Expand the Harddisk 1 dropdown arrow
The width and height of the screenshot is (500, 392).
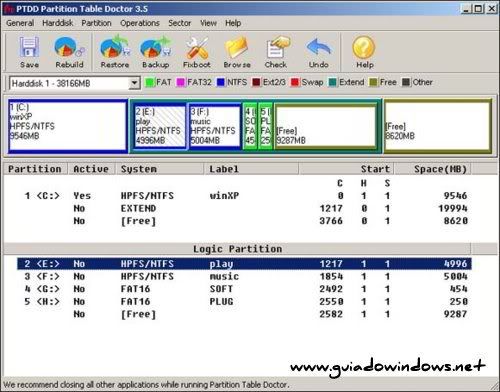(x=134, y=83)
